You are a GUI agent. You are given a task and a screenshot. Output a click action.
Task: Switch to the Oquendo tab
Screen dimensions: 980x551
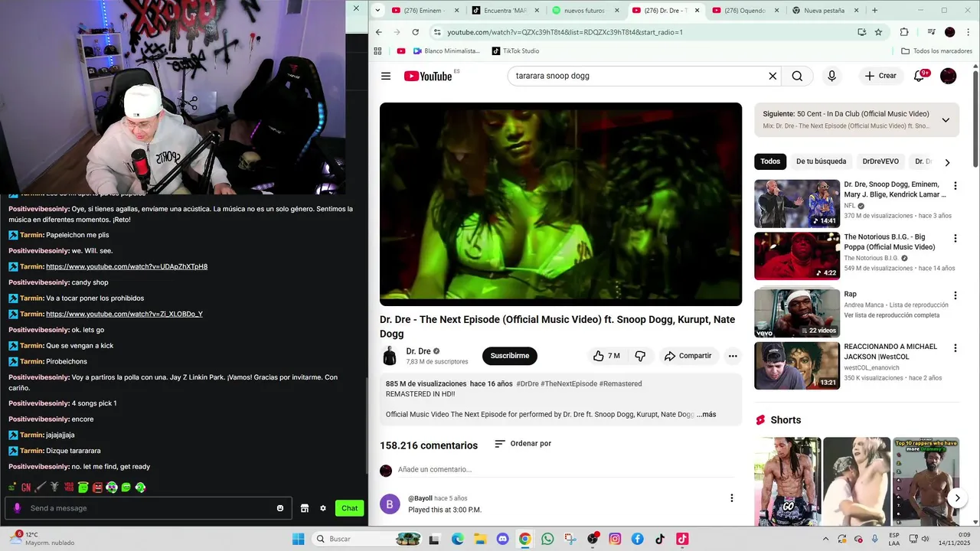coord(746,11)
